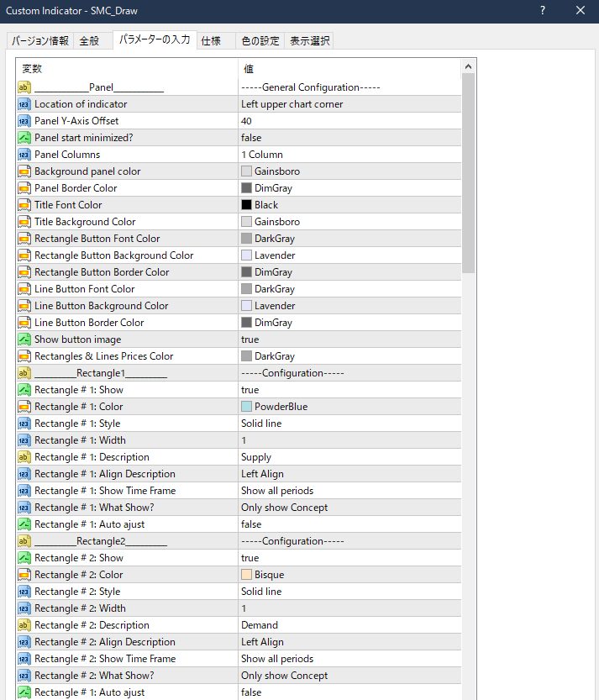Viewport: 599px width, 700px height.
Task: Open Rectangle # 1: What Show? value dropdown
Action: [349, 508]
